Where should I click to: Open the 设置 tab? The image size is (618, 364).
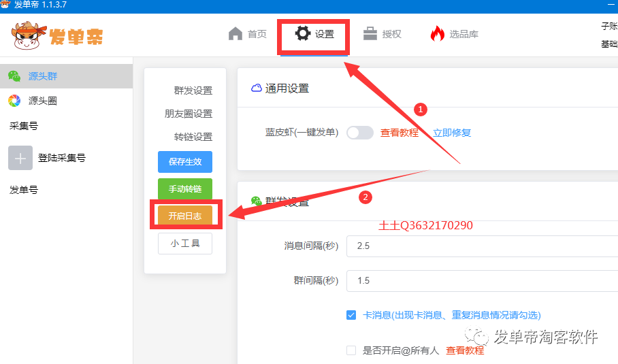(x=314, y=34)
